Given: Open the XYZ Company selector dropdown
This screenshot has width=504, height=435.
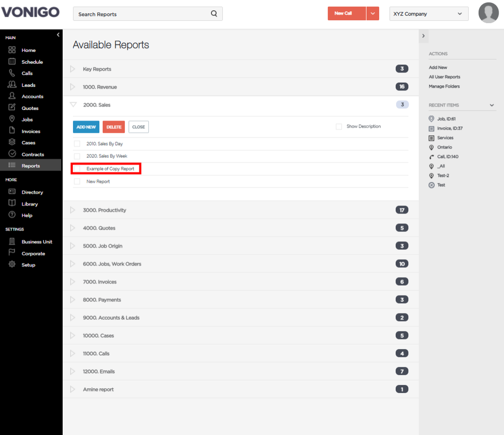Looking at the screenshot, I should point(429,14).
